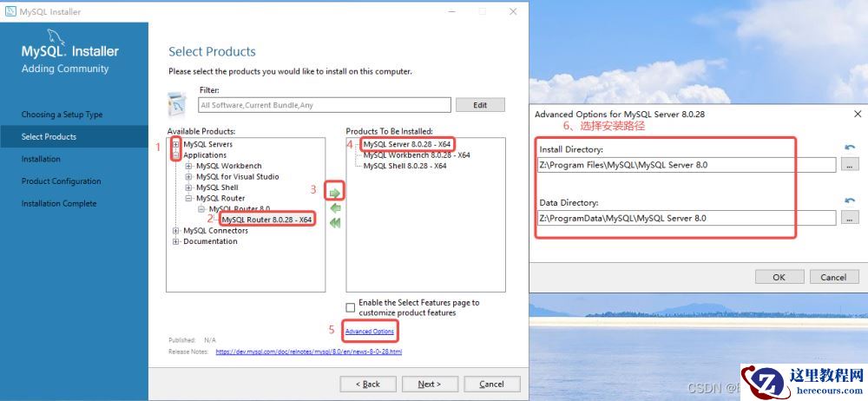Click the single left arrow to remove product
This screenshot has height=401, width=868.
point(335,208)
